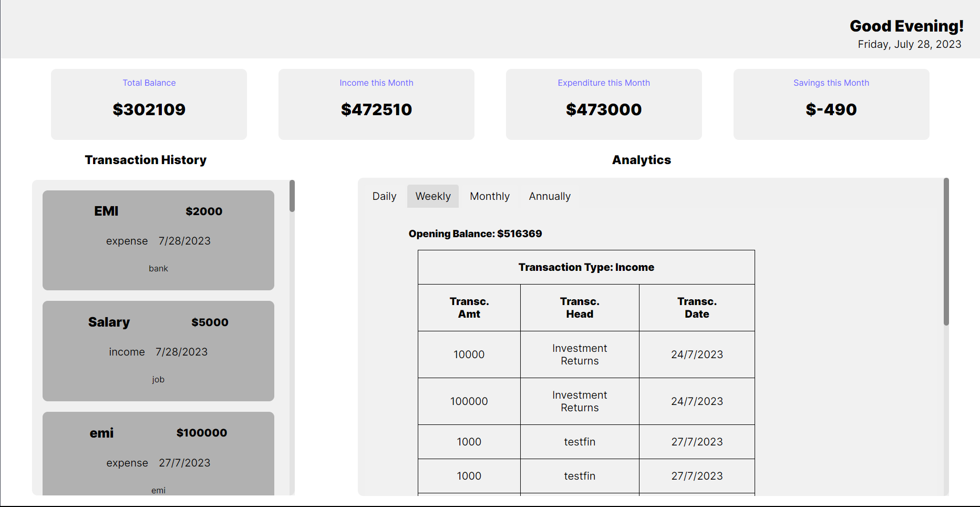Click the Opening Balance text
This screenshot has width=980, height=507.
(x=475, y=234)
